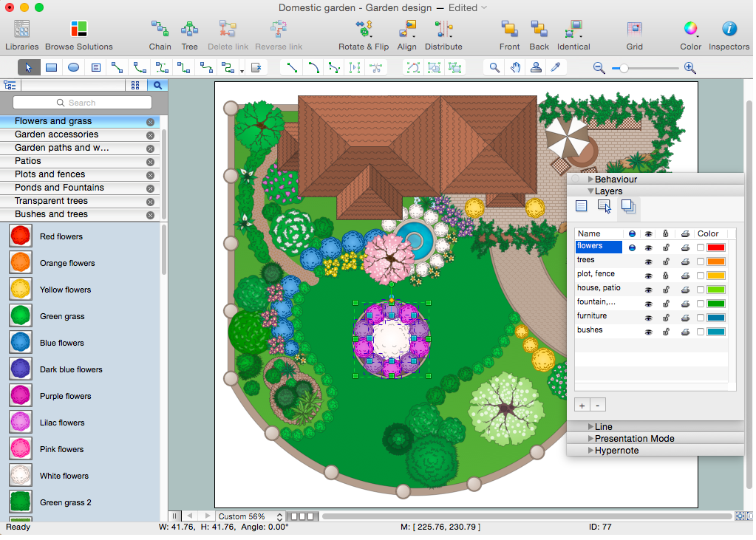The height and width of the screenshot is (540, 756).
Task: Open the Inspectors panel
Action: pos(729,35)
